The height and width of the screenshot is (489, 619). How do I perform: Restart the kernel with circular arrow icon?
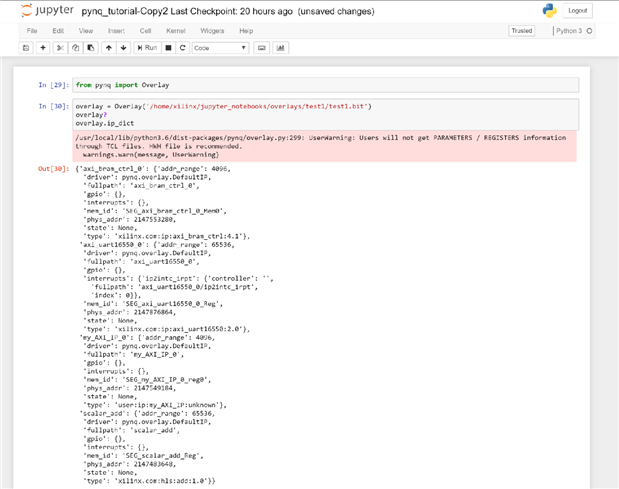[x=182, y=48]
